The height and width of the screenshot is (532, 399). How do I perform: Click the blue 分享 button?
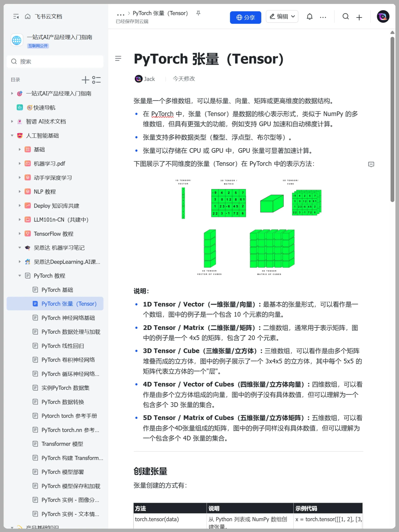click(245, 17)
